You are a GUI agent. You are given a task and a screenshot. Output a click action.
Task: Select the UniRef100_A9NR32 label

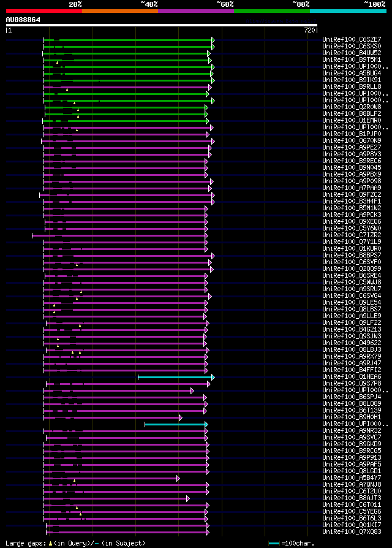click(352, 431)
